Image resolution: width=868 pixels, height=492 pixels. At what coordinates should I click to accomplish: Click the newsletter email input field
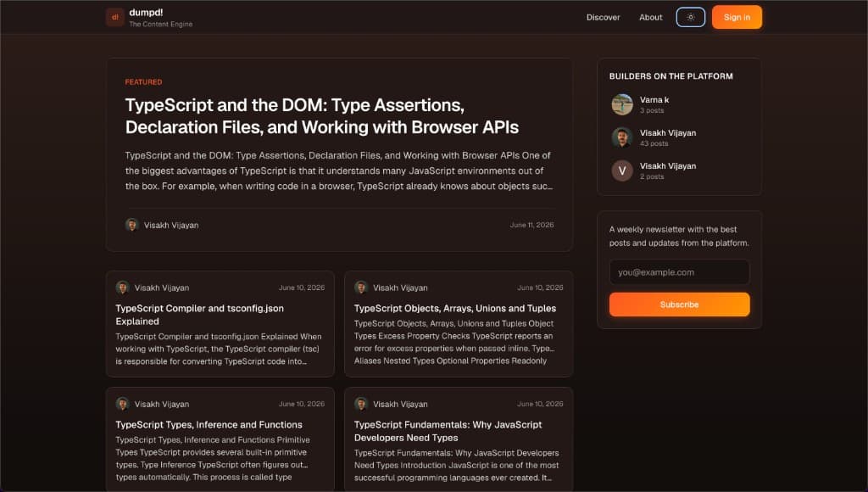[x=679, y=272]
